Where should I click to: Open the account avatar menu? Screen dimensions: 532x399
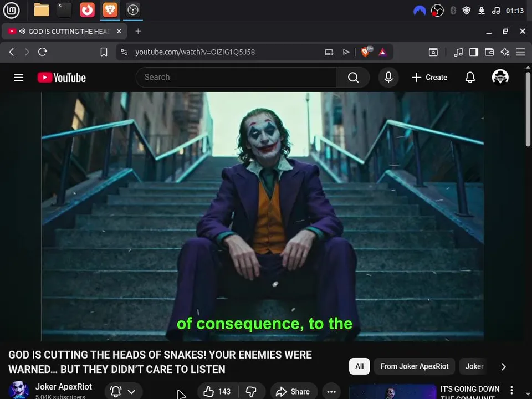[500, 78]
